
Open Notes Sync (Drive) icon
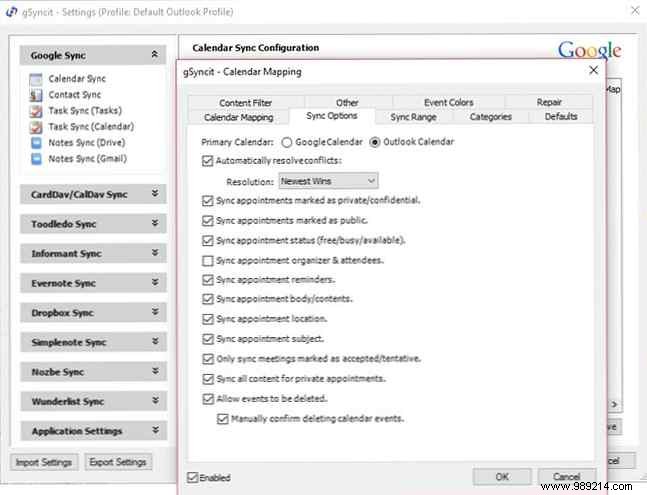36,143
